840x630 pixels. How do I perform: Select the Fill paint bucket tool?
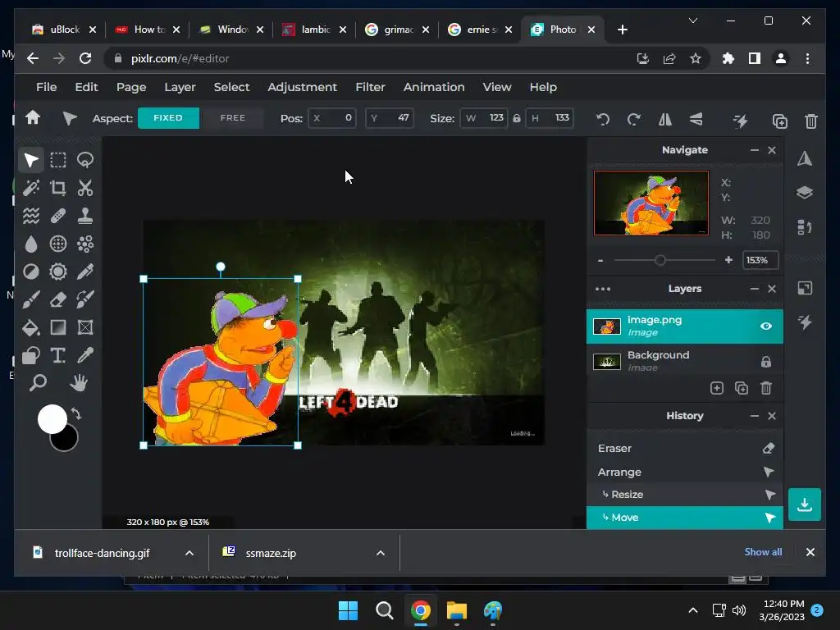tap(30, 327)
